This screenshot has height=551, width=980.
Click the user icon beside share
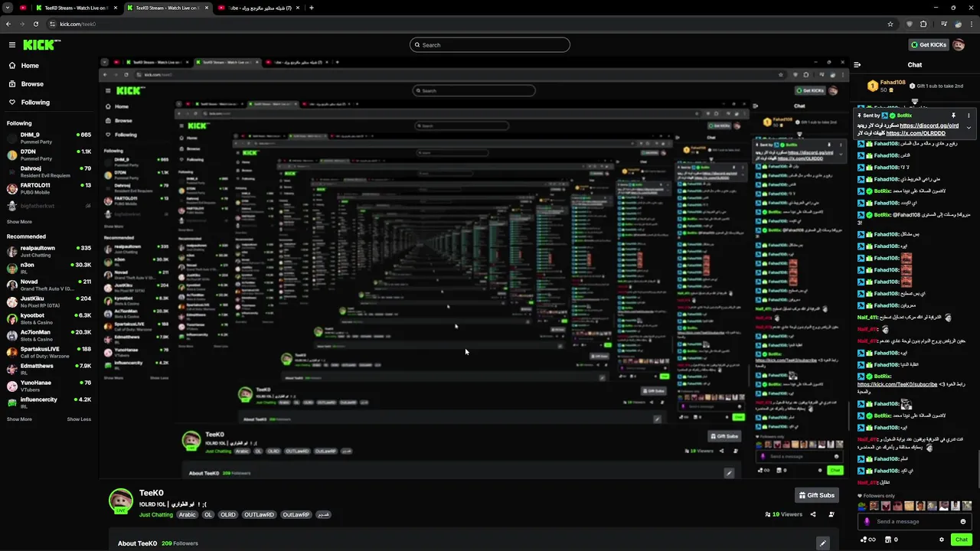831,514
